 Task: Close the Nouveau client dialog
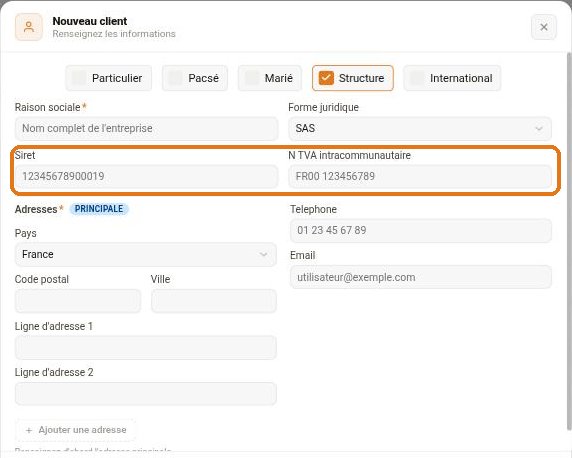[544, 27]
